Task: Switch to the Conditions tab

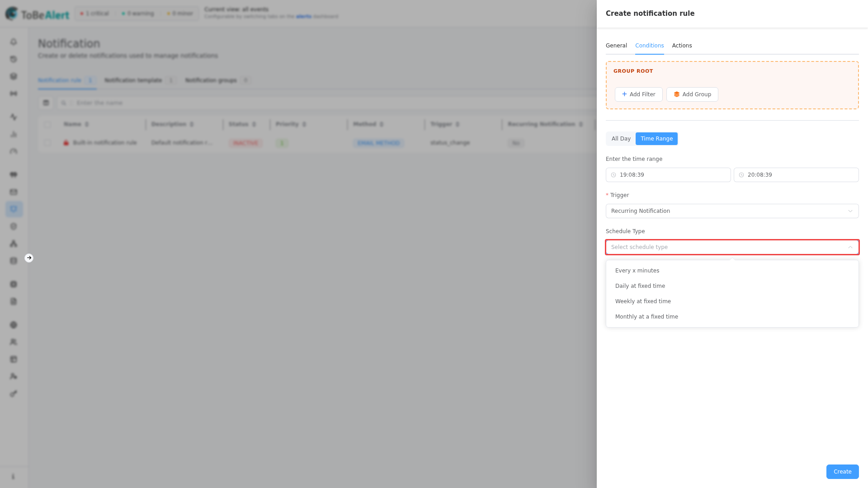Action: [649, 46]
